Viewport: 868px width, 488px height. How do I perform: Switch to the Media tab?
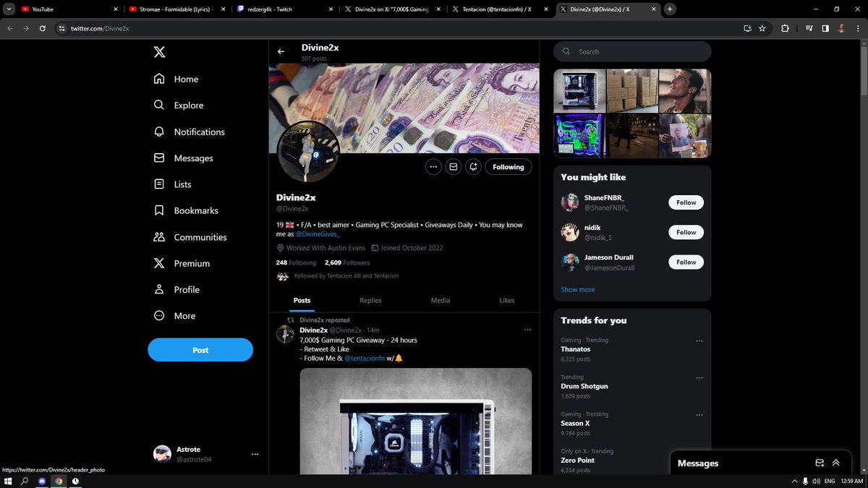[440, 300]
